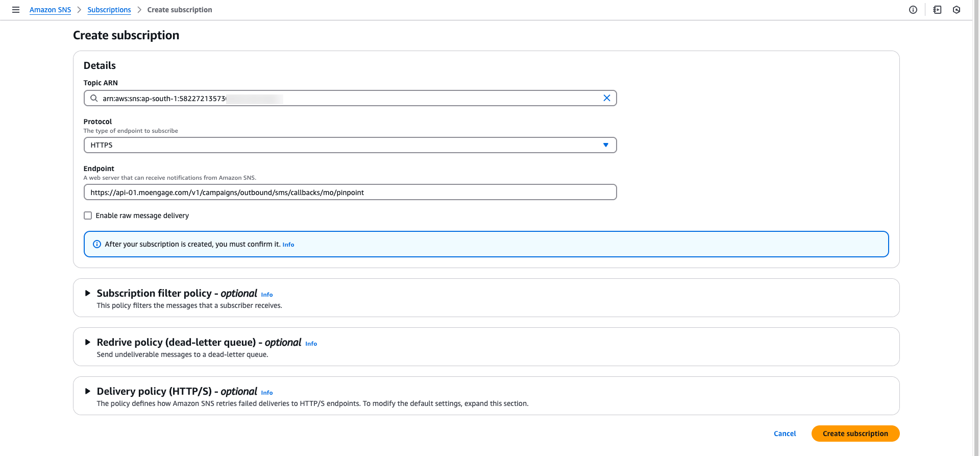
Task: Click the search magnifier in Topic ARN field
Action: point(94,98)
